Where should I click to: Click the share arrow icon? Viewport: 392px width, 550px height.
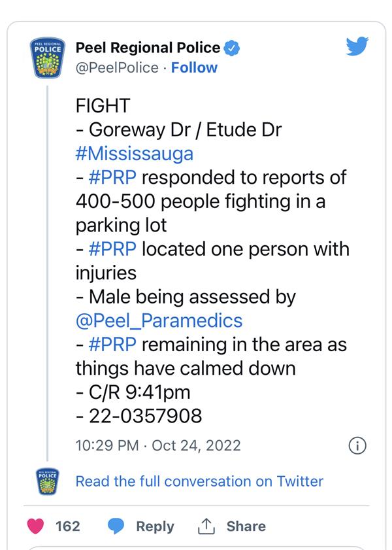pos(206,526)
